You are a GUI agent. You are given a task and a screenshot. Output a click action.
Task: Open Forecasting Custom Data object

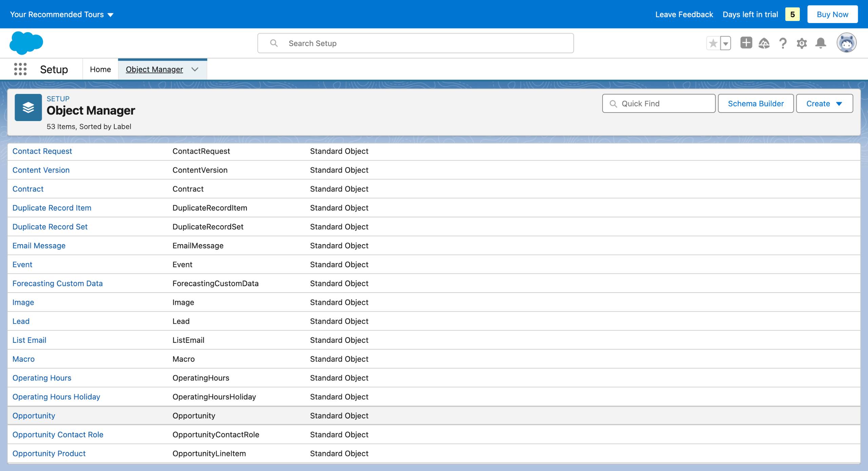58,283
